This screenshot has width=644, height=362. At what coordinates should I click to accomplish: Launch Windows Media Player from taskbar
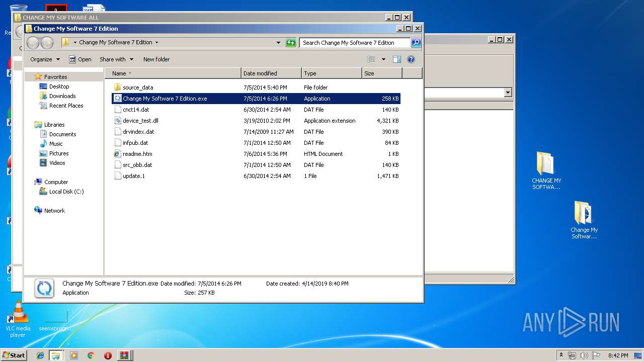point(74,355)
